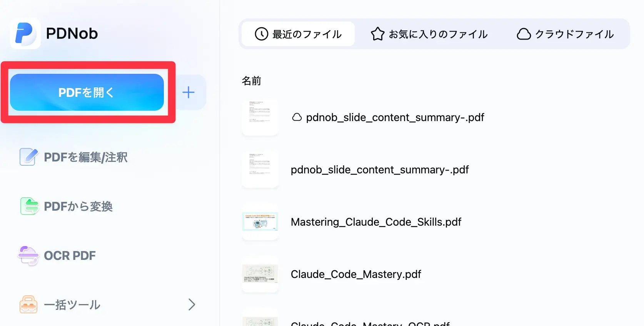Viewport: 644px width, 326px height.
Task: Expand 一括ツール with the chevron arrow
Action: pyautogui.click(x=192, y=304)
